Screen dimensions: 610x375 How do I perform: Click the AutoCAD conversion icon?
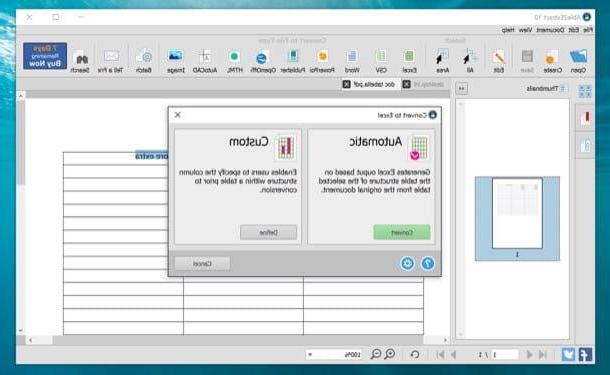205,57
